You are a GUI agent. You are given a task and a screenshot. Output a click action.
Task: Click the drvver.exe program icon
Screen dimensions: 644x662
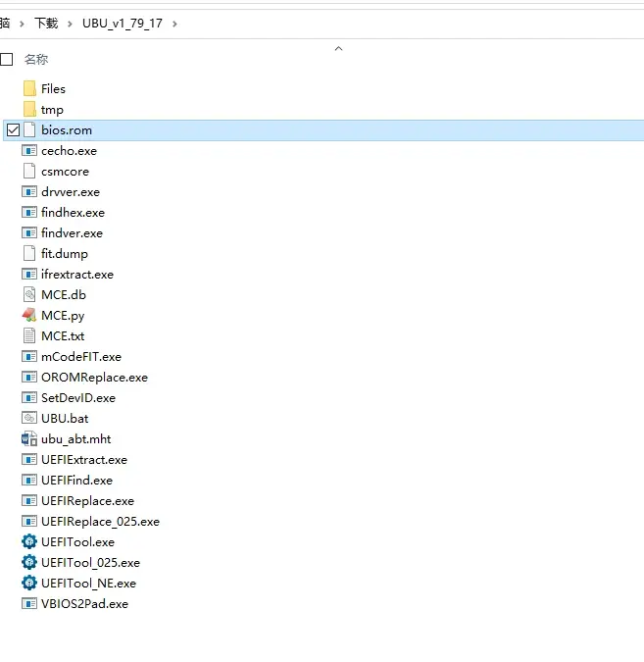coord(29,191)
